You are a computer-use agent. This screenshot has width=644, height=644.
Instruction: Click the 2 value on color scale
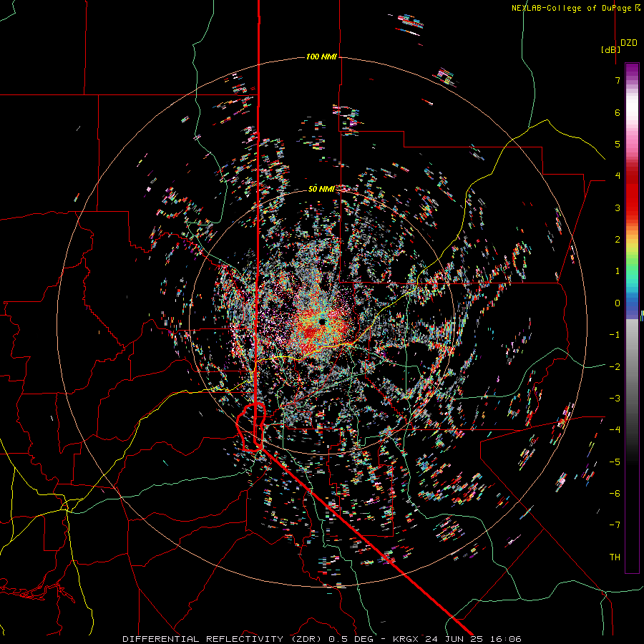618,240
